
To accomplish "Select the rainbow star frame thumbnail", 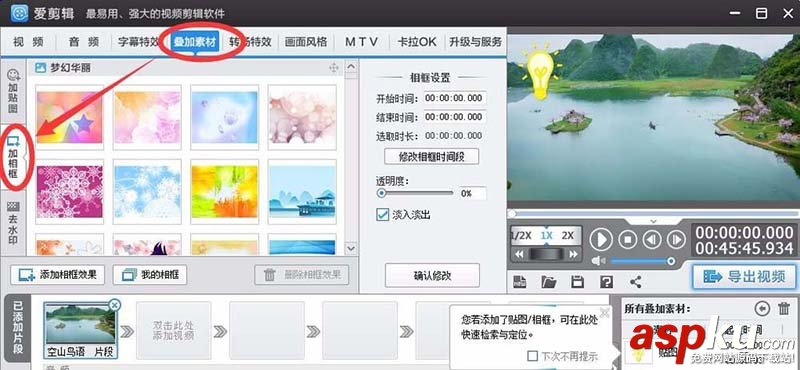I will point(70,117).
